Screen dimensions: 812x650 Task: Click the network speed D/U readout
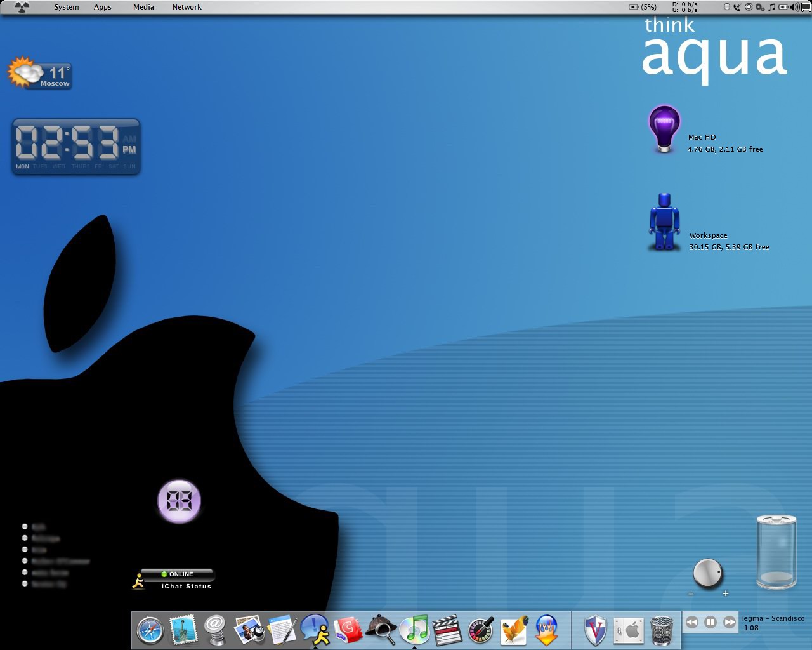(x=685, y=7)
